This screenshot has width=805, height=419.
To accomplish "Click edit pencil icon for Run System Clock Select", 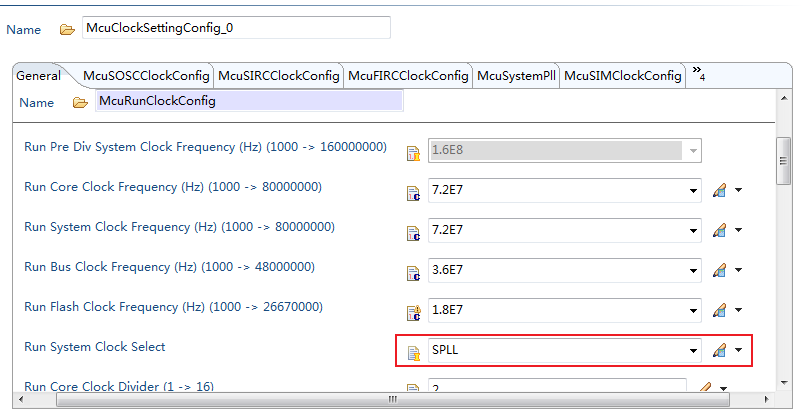I will click(x=719, y=350).
